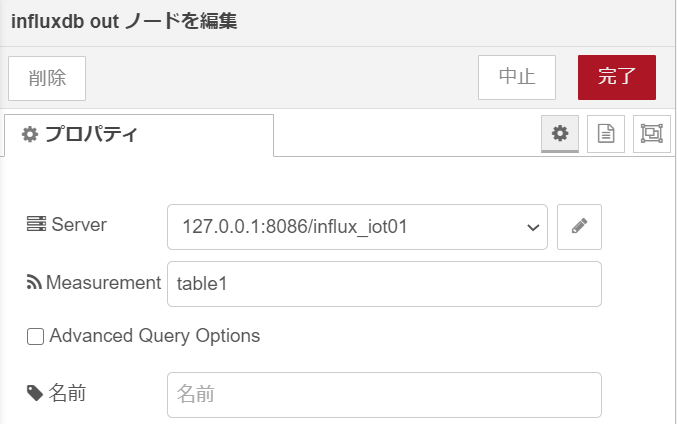Viewport: 677px width, 424px height.
Task: Cancel editing with 中止 button
Action: coord(517,77)
